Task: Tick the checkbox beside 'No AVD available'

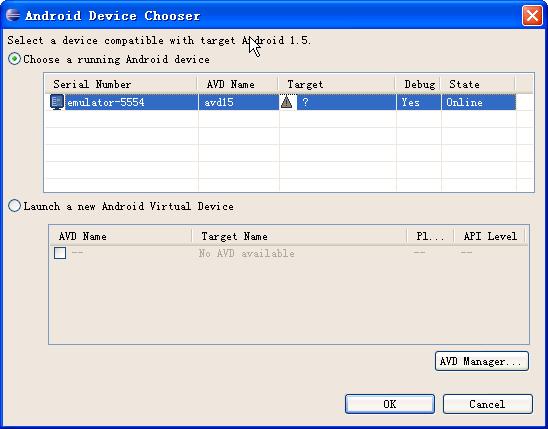Action: click(60, 253)
